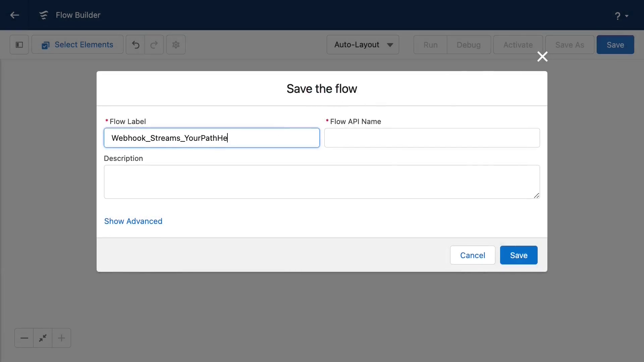This screenshot has height=362, width=644.
Task: Open the help question mark menu
Action: click(x=622, y=16)
